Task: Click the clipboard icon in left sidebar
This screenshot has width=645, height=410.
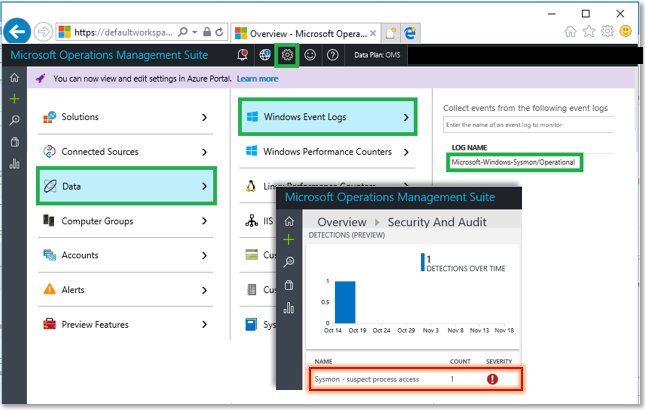Action: [x=14, y=142]
